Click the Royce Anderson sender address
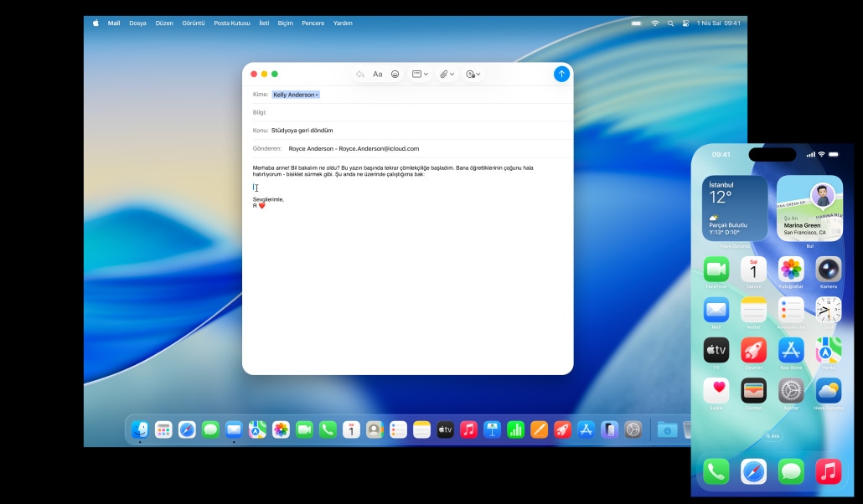This screenshot has height=504, width=863. click(x=354, y=148)
